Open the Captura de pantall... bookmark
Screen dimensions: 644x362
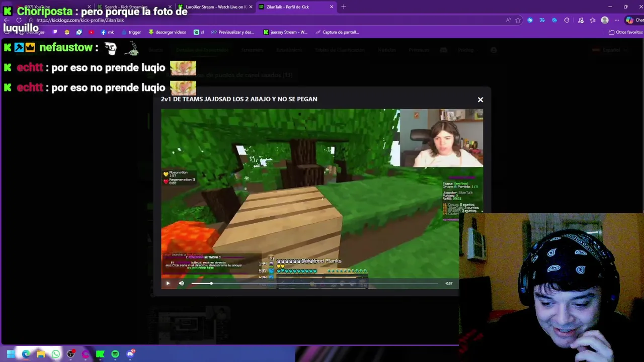coord(337,32)
